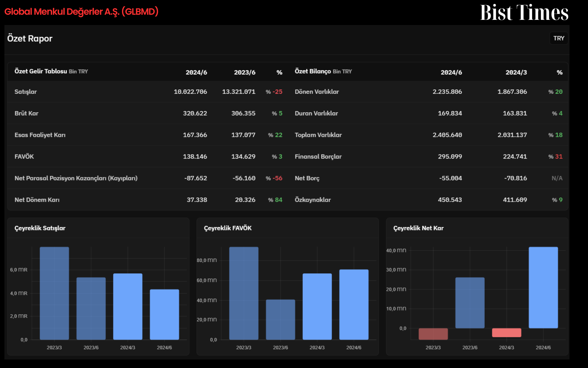The image size is (588, 368).
Task: Click the Özet Bilanço table heading
Action: click(323, 71)
